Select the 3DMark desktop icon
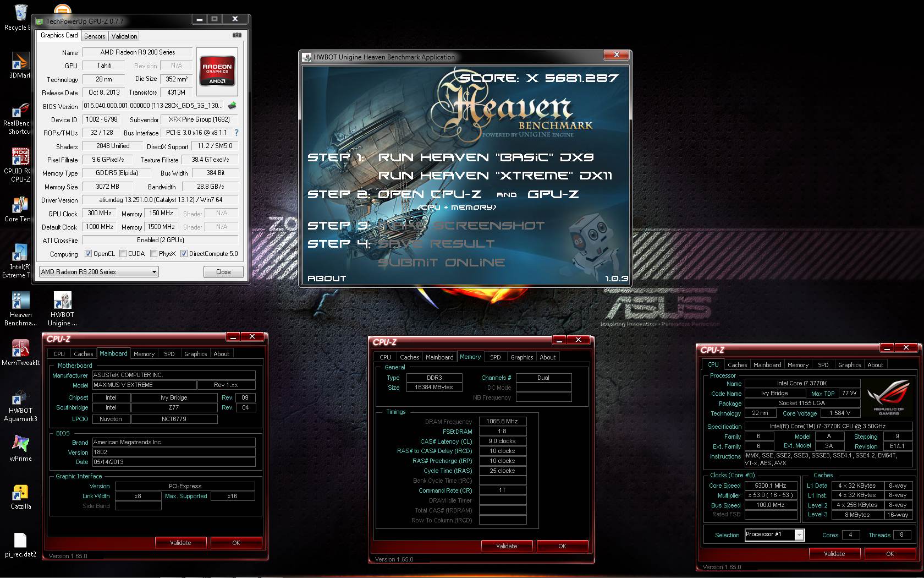Screen dimensions: 924x578 click(x=20, y=66)
